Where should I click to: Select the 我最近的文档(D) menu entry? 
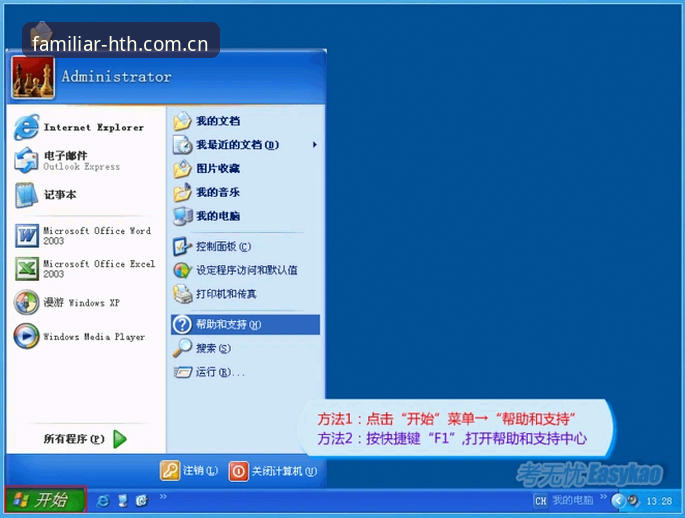click(x=246, y=145)
